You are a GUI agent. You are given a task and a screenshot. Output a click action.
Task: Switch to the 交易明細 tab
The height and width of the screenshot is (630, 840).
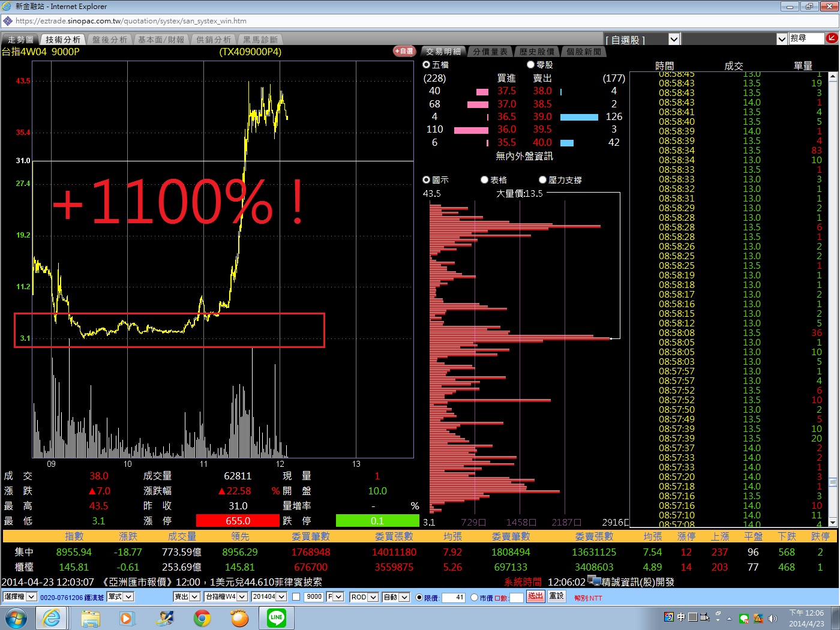coord(443,52)
